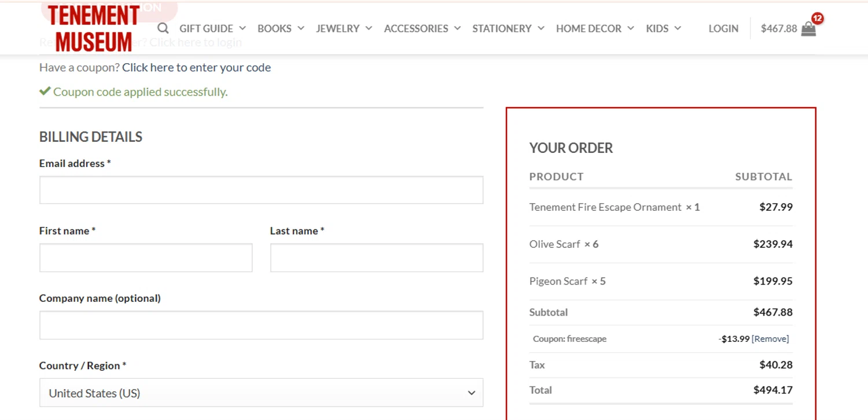Expand the Gift Guide menu chevron
868x420 pixels.
tap(242, 28)
